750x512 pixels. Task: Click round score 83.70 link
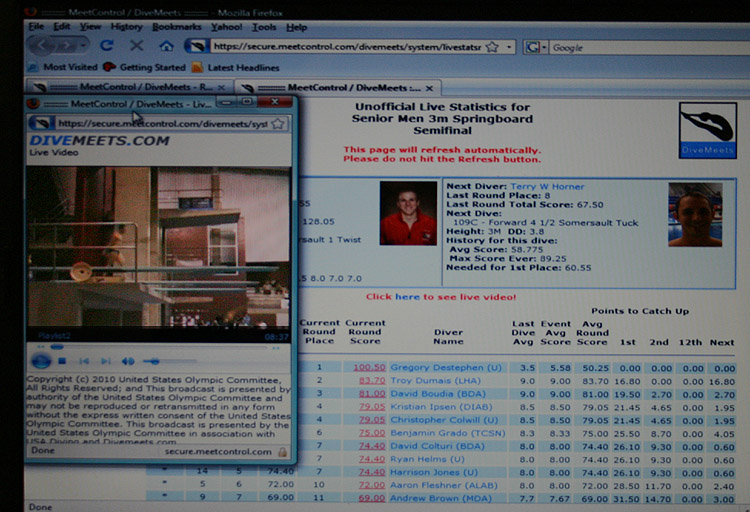tap(372, 380)
